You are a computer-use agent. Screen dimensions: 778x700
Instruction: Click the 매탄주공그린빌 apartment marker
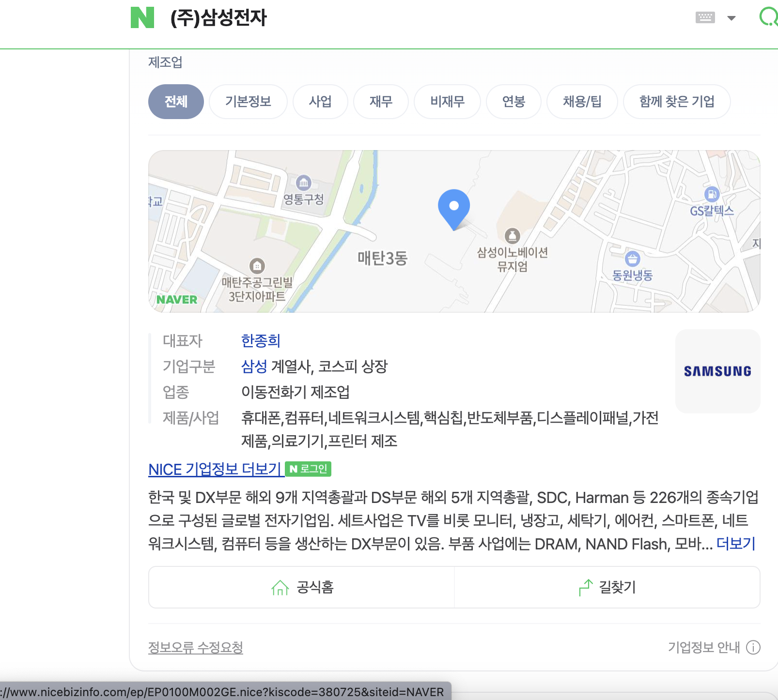coord(257,266)
